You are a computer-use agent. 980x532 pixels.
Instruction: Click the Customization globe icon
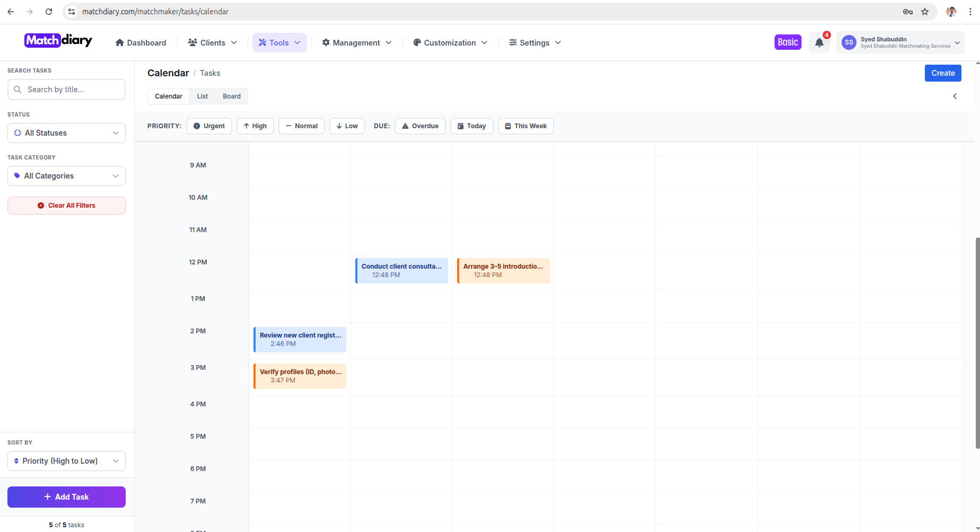pos(417,42)
